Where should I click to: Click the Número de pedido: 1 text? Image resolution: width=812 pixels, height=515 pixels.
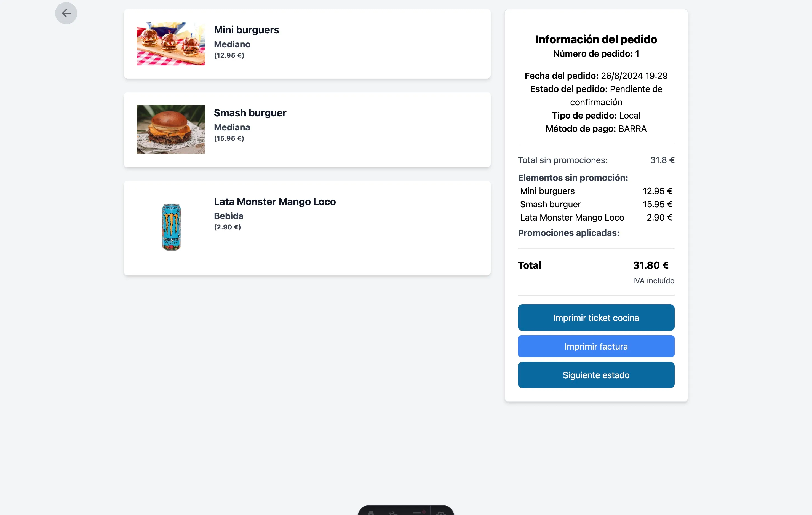[596, 54]
